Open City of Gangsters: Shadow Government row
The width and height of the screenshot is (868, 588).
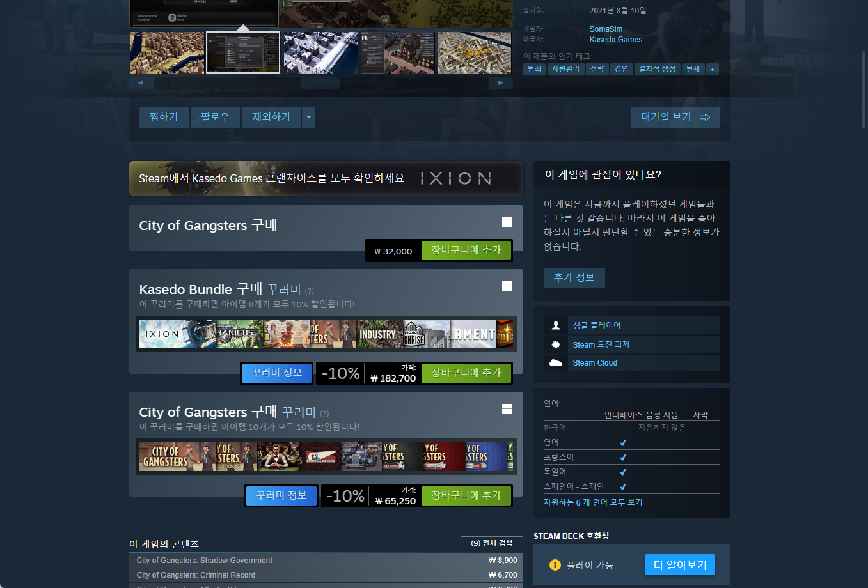[x=326, y=561]
